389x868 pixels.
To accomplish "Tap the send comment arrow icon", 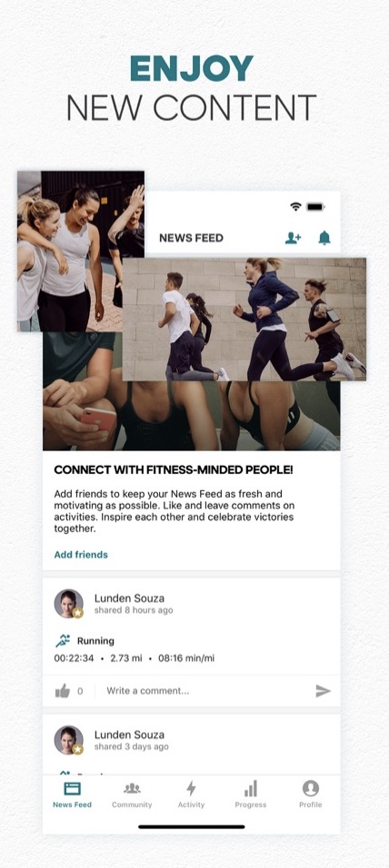I will 323,690.
